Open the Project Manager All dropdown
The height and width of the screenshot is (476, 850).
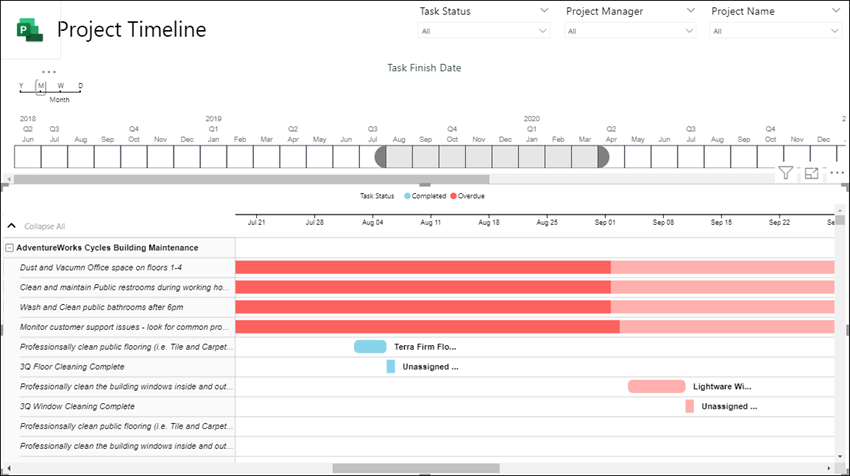click(x=630, y=31)
